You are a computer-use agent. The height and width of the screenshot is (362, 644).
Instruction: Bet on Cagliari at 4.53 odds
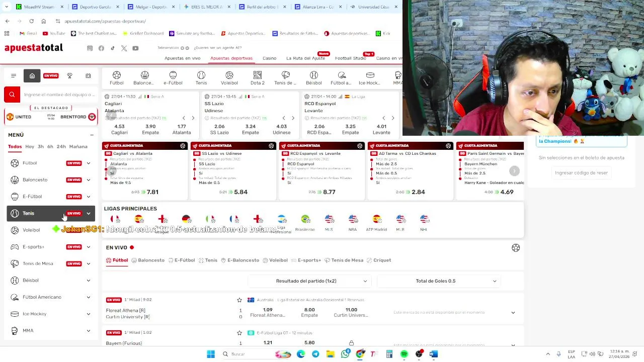[119, 129]
